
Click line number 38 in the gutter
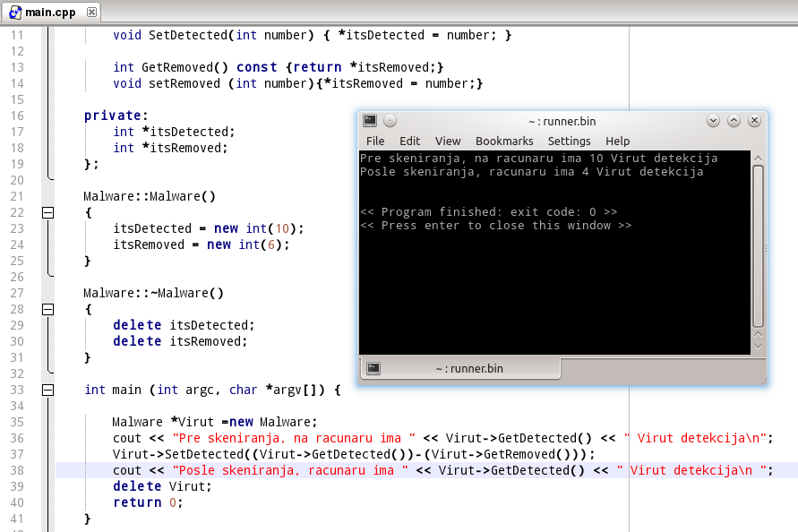[17, 470]
